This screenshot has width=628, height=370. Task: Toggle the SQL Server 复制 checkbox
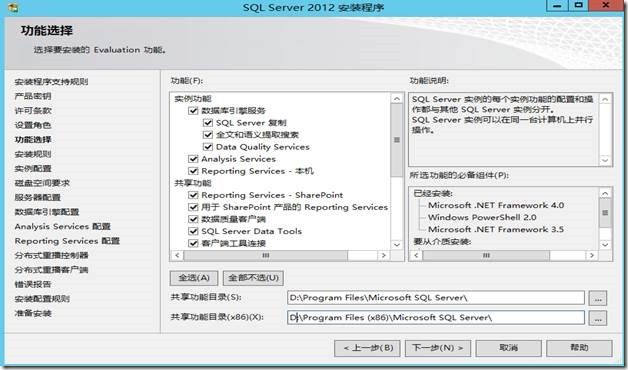coord(207,123)
